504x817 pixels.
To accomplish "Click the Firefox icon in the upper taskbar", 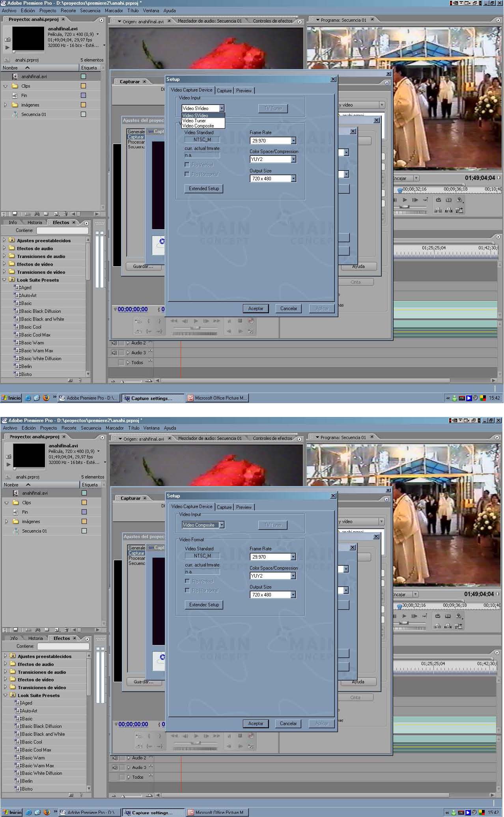I will click(x=46, y=398).
